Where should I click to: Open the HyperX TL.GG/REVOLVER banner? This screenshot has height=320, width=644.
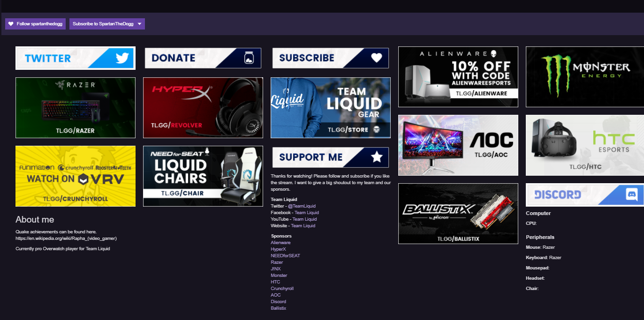203,108
